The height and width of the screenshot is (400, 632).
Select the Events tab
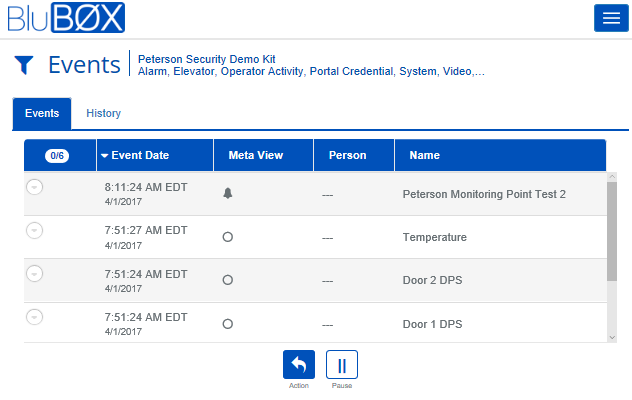pos(42,113)
